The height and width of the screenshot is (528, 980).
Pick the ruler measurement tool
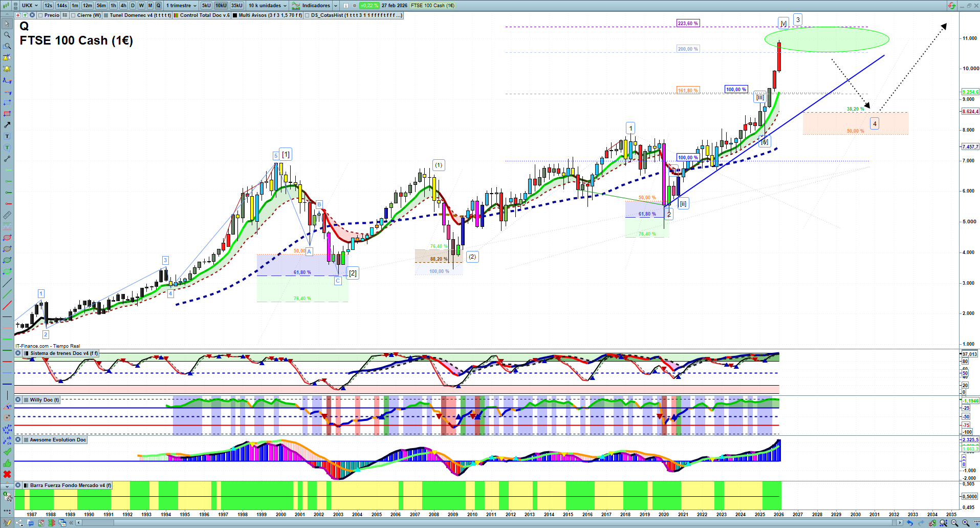(7, 215)
